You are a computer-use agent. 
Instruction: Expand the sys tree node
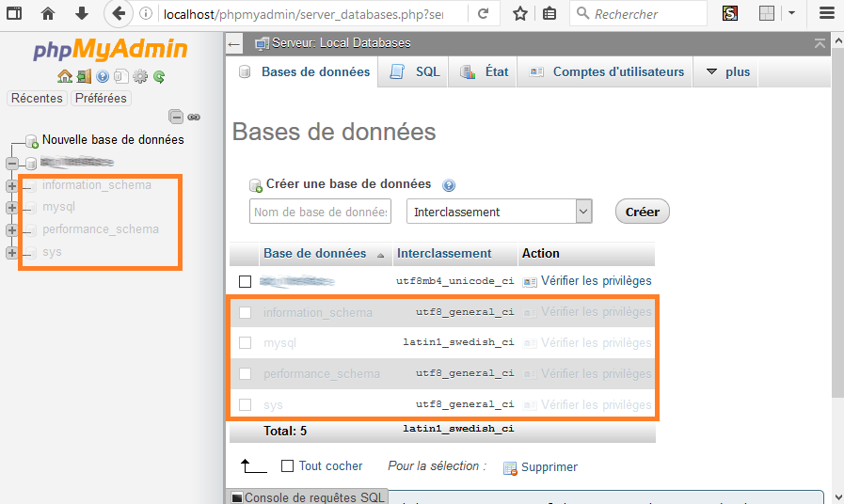click(x=12, y=253)
